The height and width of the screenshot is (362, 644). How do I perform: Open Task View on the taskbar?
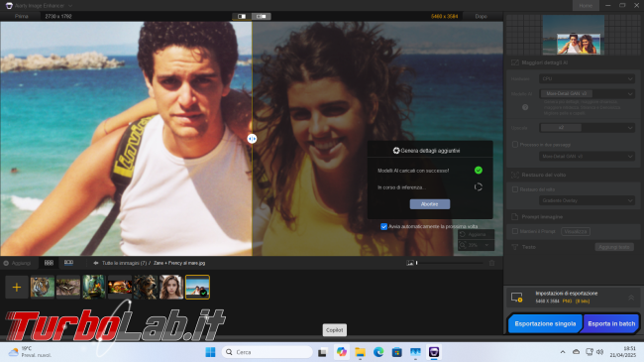pyautogui.click(x=322, y=352)
